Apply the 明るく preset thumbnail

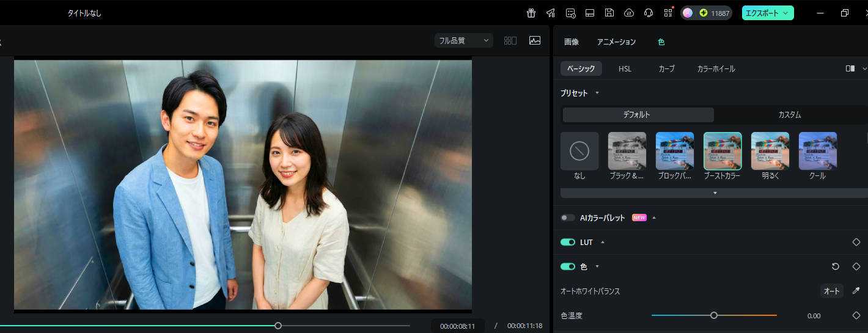(770, 151)
